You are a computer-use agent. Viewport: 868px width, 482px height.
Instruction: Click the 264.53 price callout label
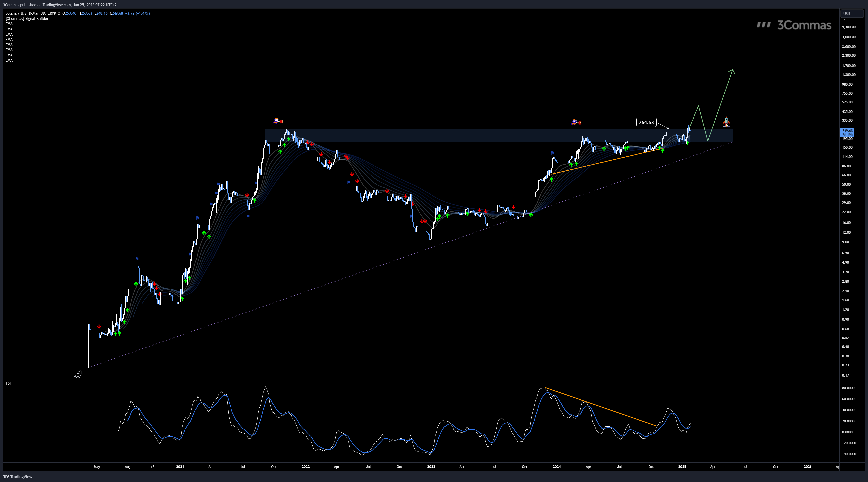point(646,122)
